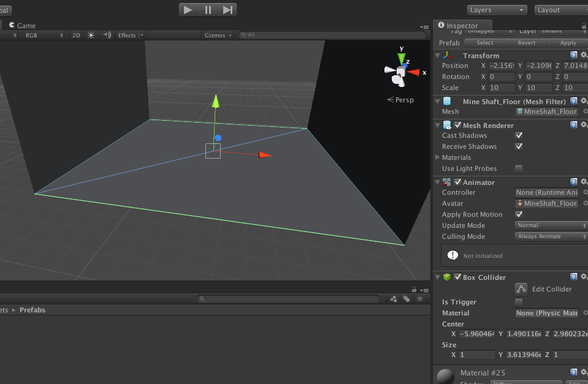The height and width of the screenshot is (384, 588).
Task: Open the Gizmos dropdown
Action: pyautogui.click(x=218, y=36)
